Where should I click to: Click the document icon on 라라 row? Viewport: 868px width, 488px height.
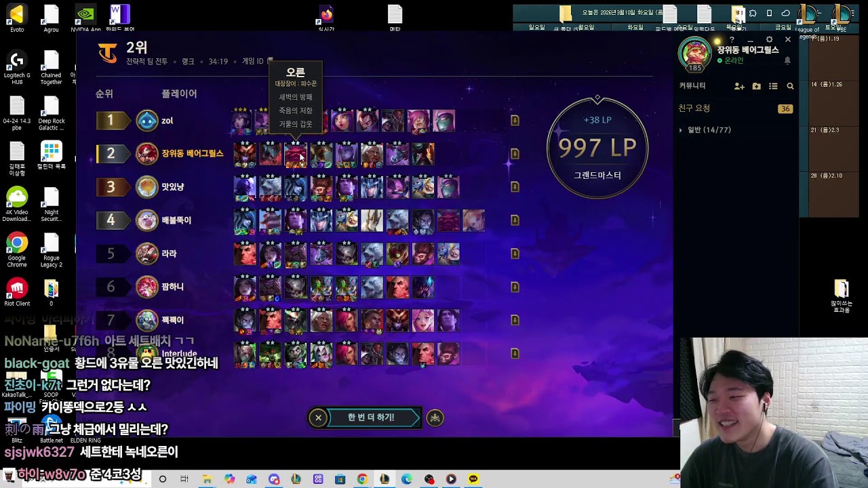[515, 253]
